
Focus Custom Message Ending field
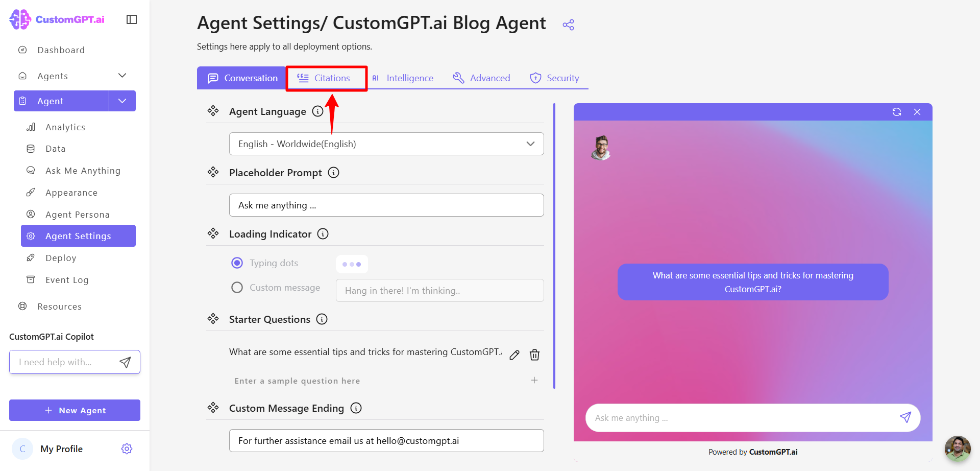click(x=386, y=441)
